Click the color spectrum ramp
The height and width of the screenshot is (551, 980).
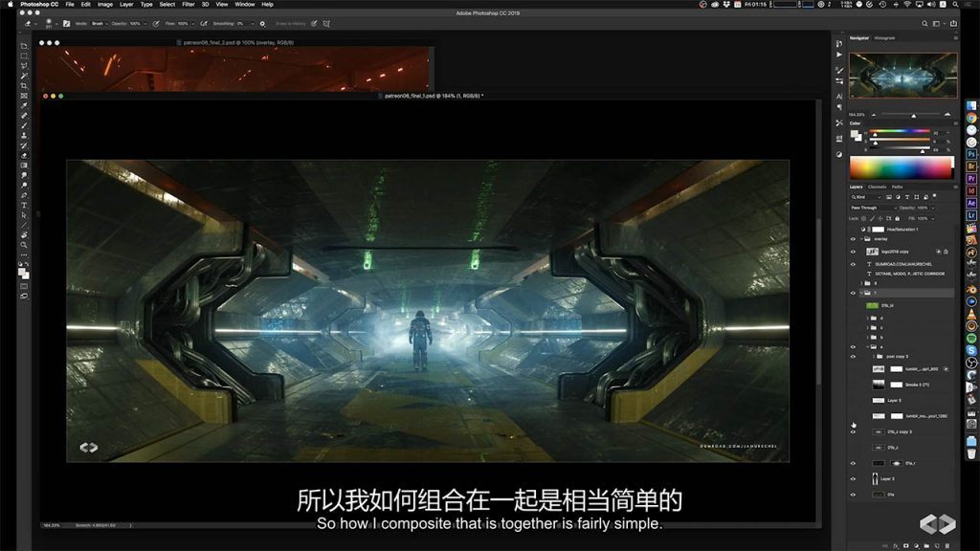pos(901,168)
